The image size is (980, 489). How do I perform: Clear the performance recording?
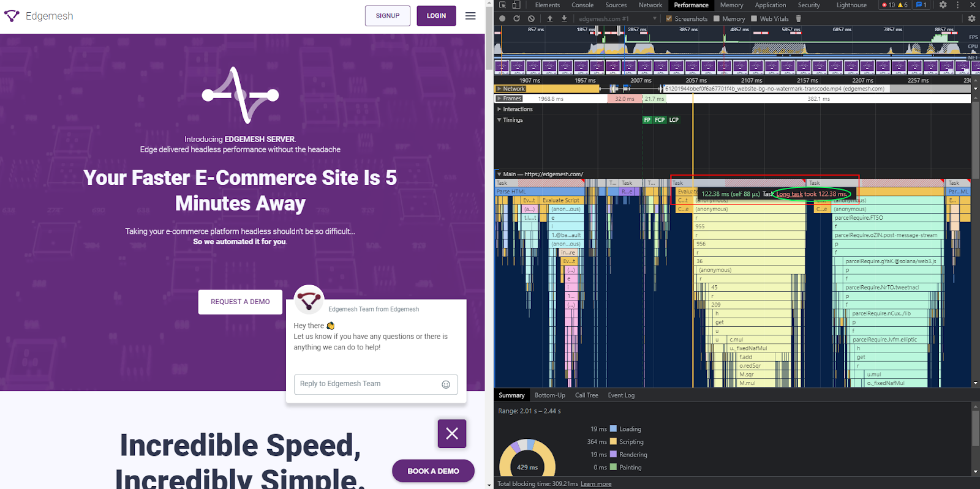coord(531,18)
